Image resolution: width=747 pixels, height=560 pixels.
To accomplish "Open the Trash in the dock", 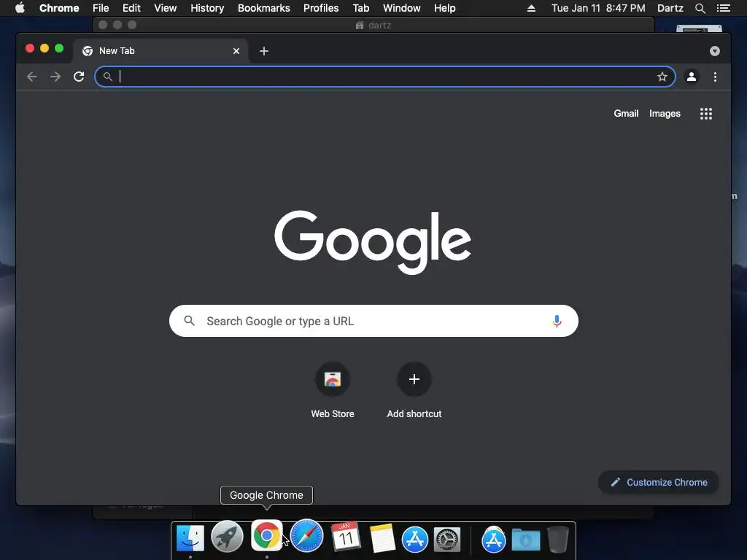I will [557, 539].
